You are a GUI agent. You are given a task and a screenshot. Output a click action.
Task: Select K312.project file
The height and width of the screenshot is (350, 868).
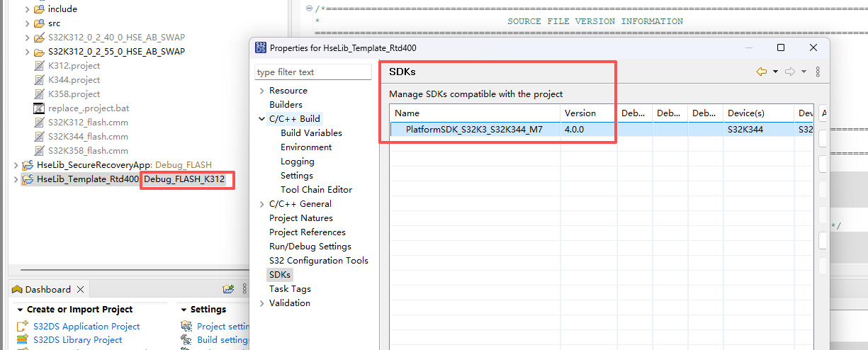point(74,66)
